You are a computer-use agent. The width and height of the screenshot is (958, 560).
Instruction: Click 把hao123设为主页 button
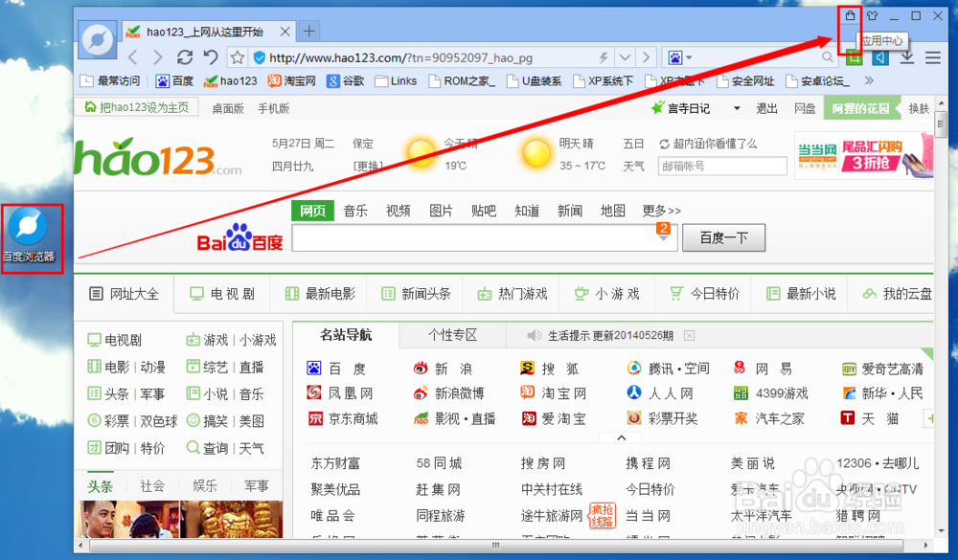tap(137, 107)
